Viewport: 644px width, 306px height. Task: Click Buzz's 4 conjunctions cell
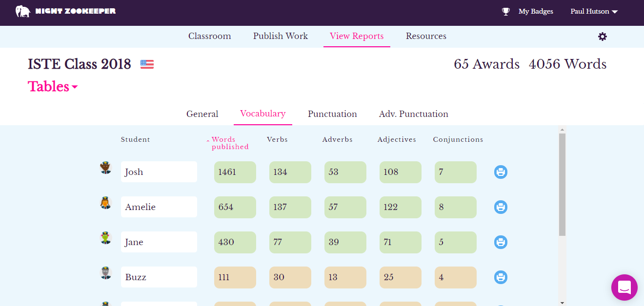456,277
